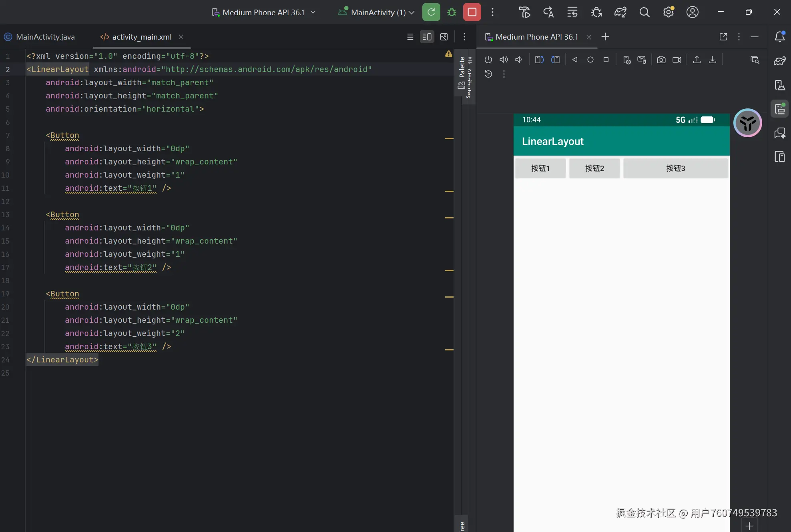Image resolution: width=791 pixels, height=532 pixels.
Task: Stop the running app with red square
Action: point(472,12)
